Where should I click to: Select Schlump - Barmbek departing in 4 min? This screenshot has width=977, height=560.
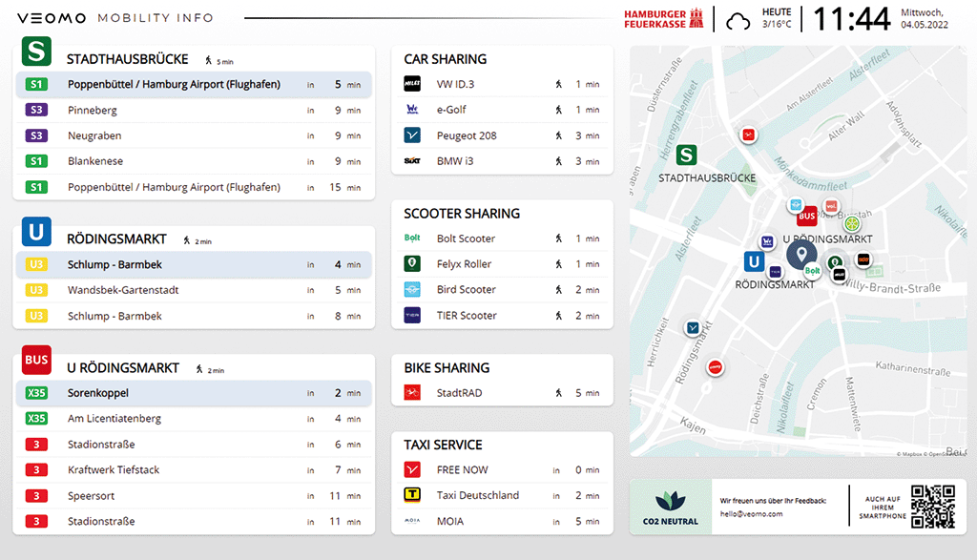(x=194, y=264)
